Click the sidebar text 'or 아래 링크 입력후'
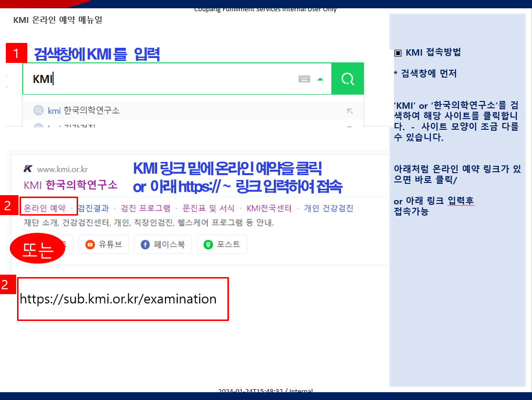532x400 pixels. point(433,201)
